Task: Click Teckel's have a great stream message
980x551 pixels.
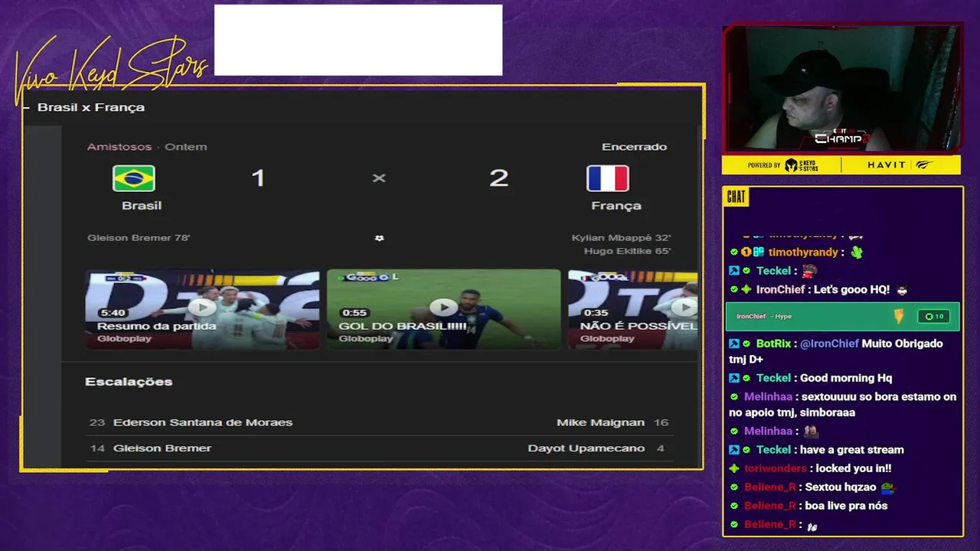Action: pos(851,450)
